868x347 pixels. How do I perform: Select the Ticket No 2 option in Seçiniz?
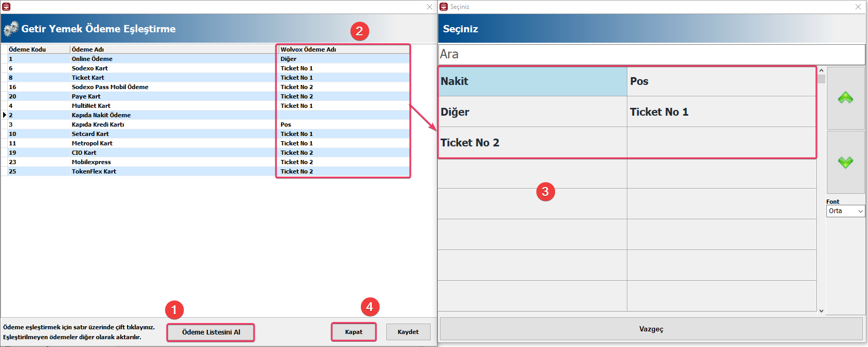coord(532,143)
